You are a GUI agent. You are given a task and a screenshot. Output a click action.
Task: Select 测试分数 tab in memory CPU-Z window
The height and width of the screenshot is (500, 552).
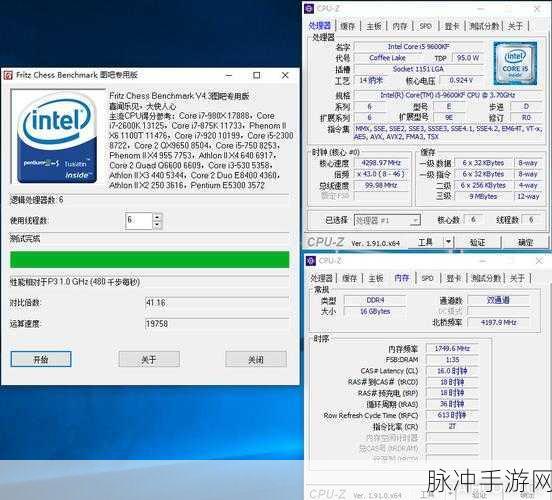point(486,278)
